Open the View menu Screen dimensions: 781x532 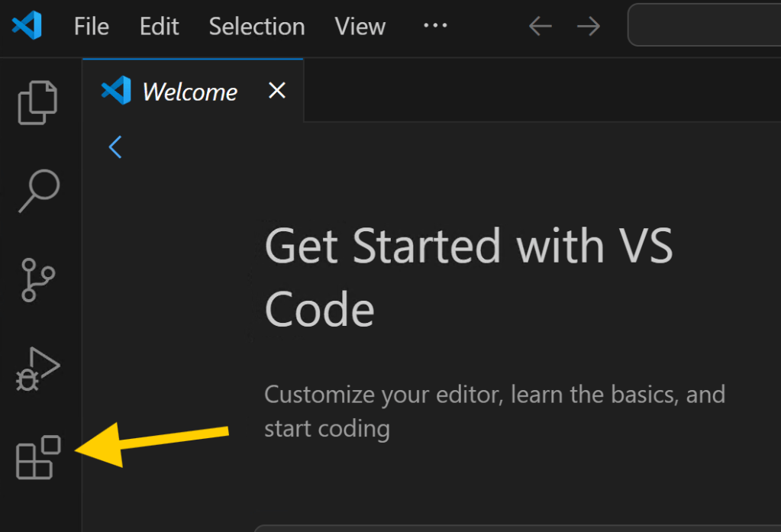[360, 27]
